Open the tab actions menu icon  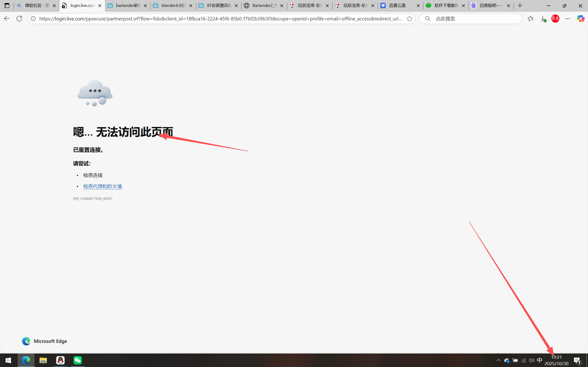(7, 6)
